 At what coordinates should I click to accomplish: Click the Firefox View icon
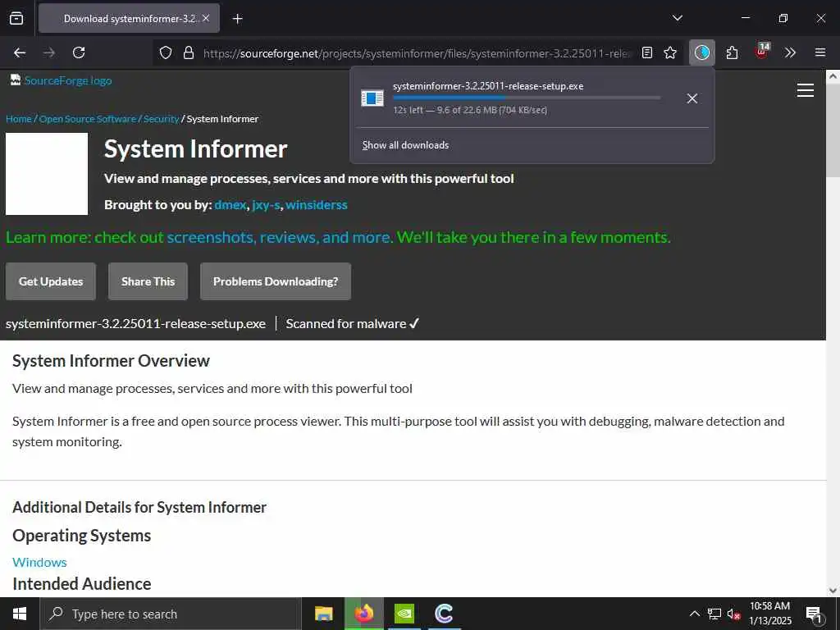point(16,18)
